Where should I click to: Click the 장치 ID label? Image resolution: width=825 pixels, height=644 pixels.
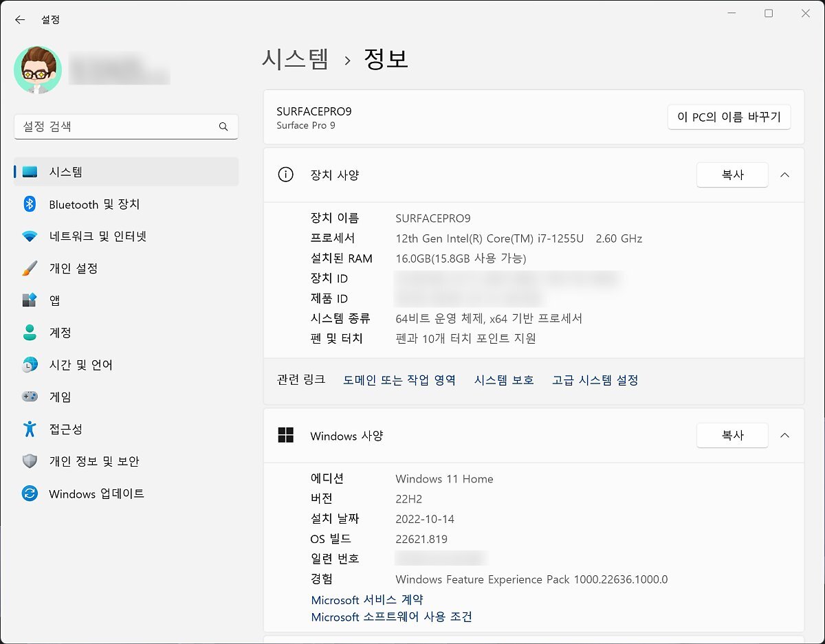tap(329, 278)
